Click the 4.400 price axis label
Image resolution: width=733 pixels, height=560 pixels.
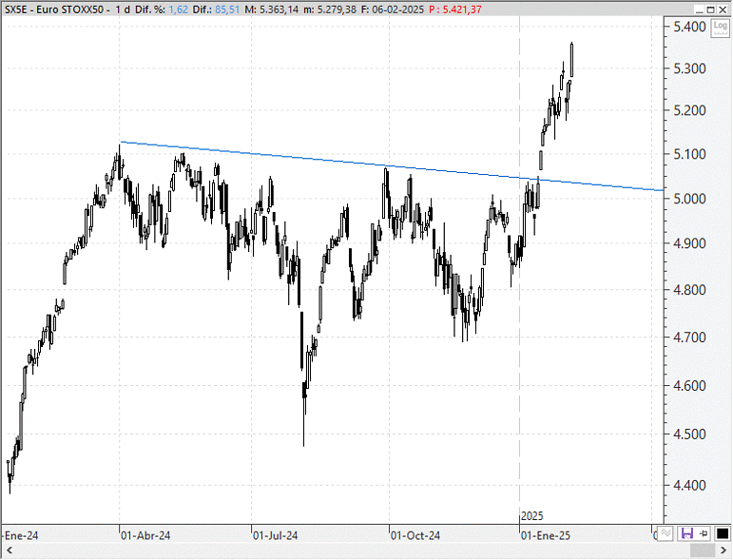point(689,485)
